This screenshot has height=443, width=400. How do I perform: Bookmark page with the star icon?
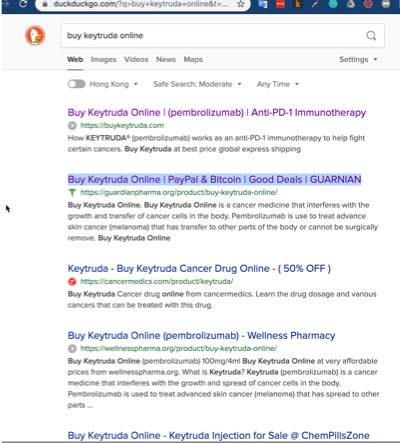click(241, 4)
